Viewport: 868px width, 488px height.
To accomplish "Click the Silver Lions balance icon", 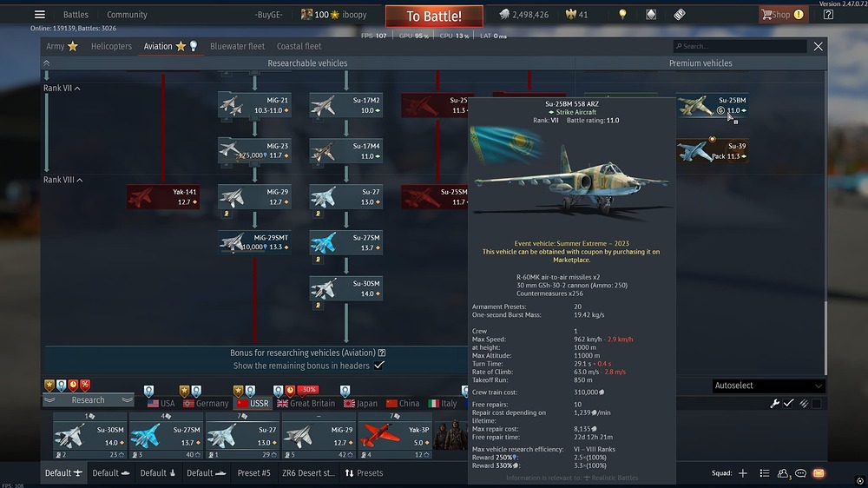I will click(504, 15).
